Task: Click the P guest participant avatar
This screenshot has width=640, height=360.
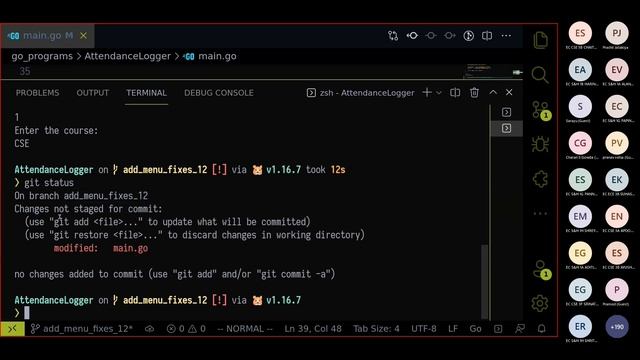Action: (x=617, y=290)
